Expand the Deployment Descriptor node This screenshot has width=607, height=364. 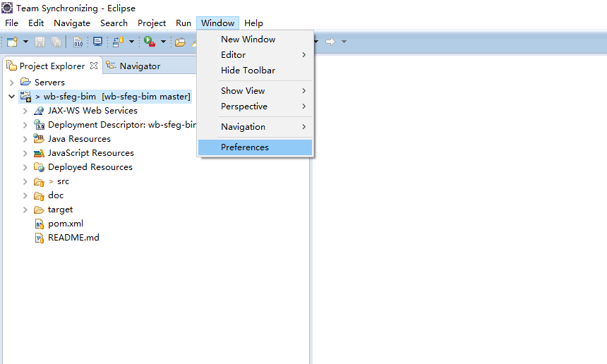(25, 125)
